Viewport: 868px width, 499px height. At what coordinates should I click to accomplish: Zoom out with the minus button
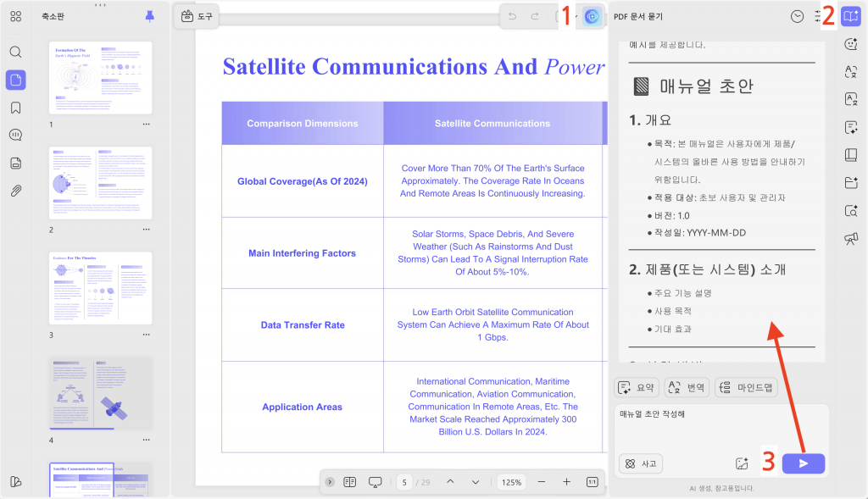(x=542, y=482)
